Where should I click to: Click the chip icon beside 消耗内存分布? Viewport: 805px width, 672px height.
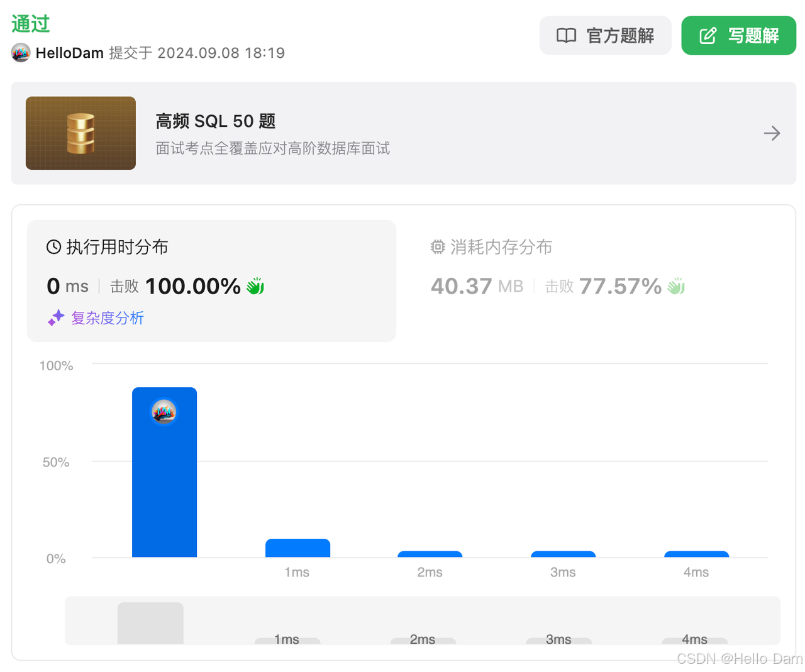(x=438, y=247)
